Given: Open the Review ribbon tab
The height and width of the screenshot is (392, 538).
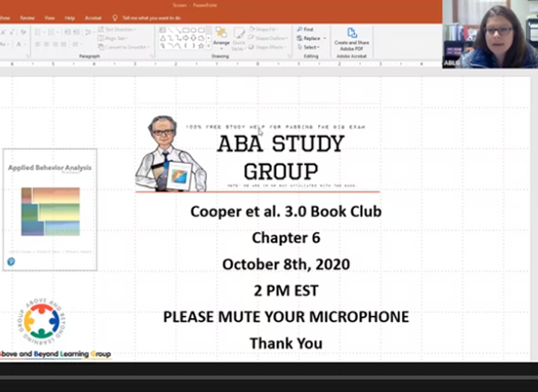Looking at the screenshot, I should coord(27,18).
